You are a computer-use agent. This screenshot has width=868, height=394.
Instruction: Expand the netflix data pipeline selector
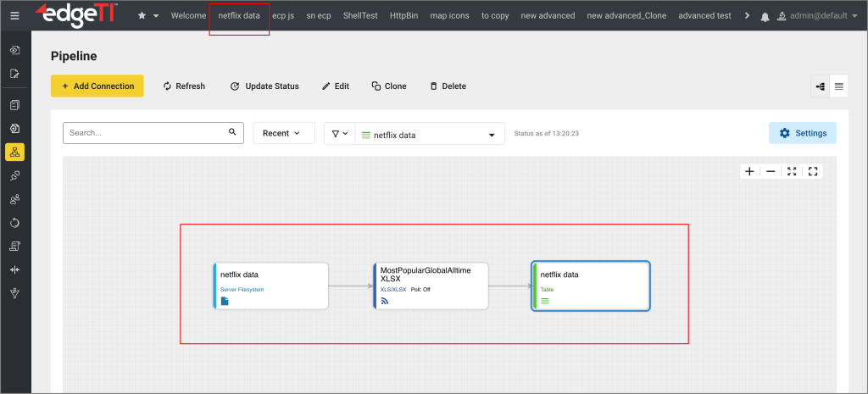coord(492,135)
